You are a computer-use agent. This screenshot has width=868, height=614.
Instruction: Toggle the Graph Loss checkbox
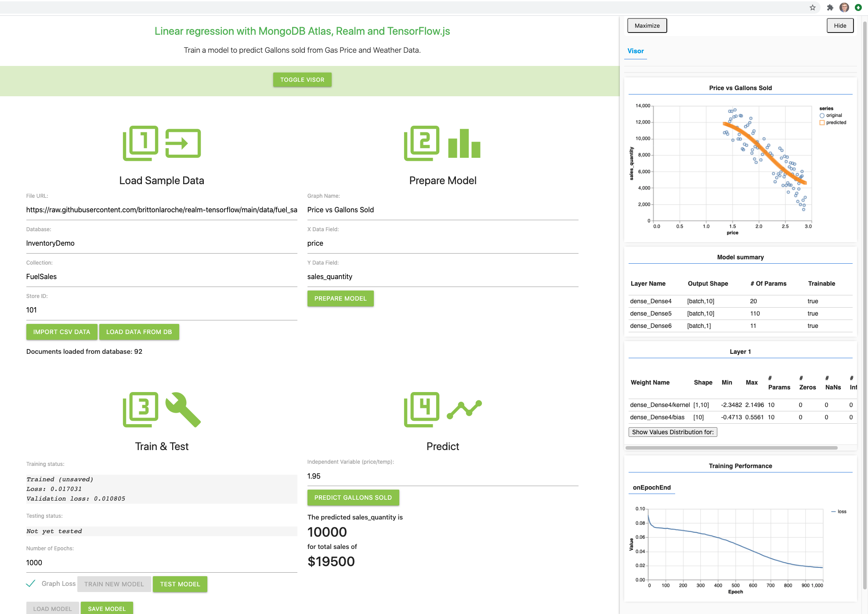31,584
